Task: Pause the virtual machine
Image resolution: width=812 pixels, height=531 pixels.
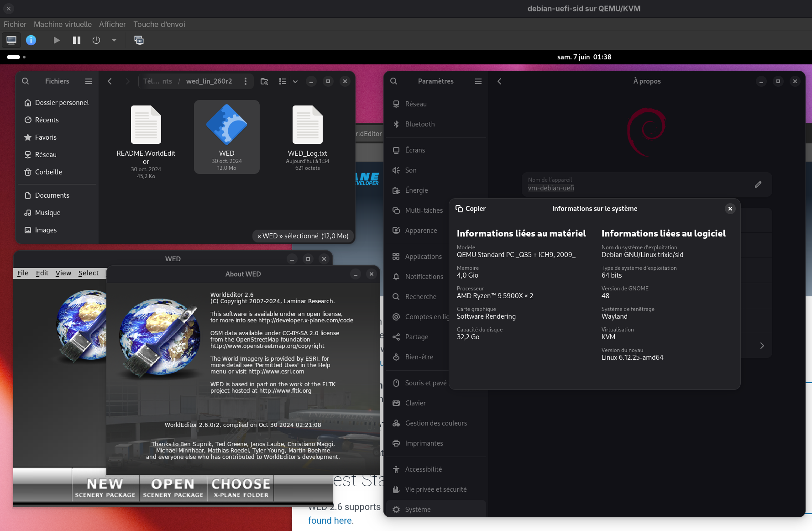Action: [77, 40]
